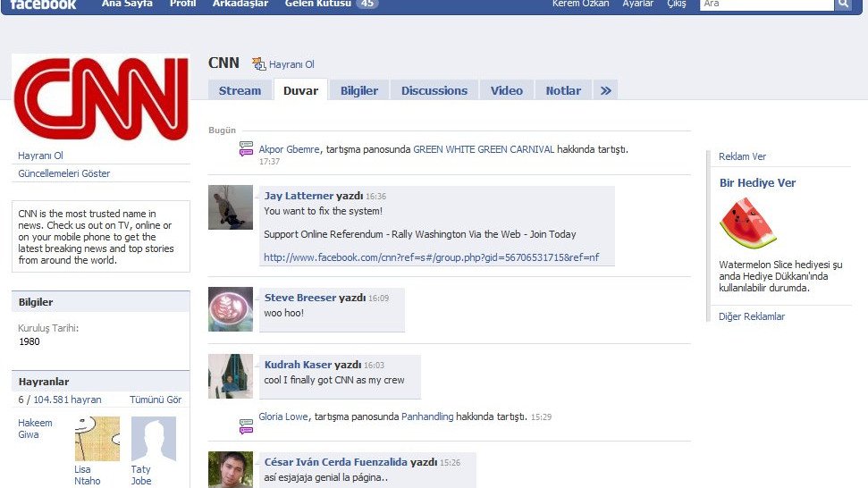Click the Tümünü Gör link

coord(156,400)
